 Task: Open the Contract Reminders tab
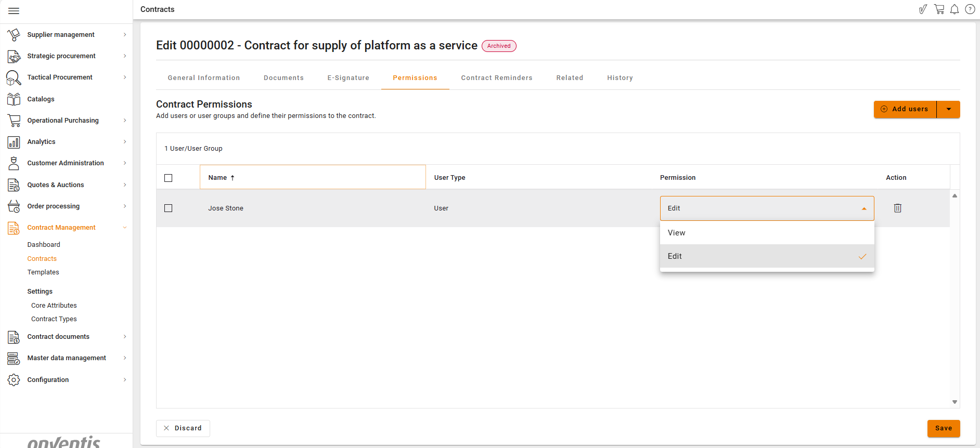pos(496,78)
